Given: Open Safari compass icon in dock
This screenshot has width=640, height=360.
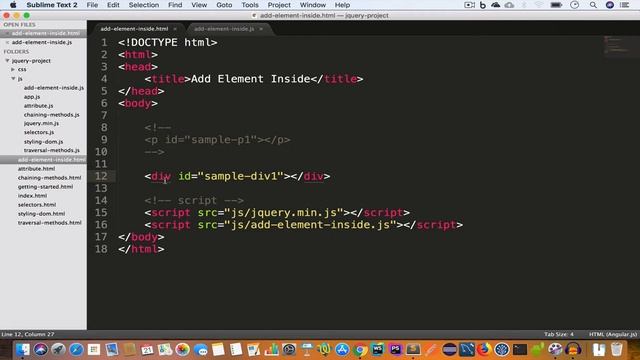Looking at the screenshot, I should (76, 350).
